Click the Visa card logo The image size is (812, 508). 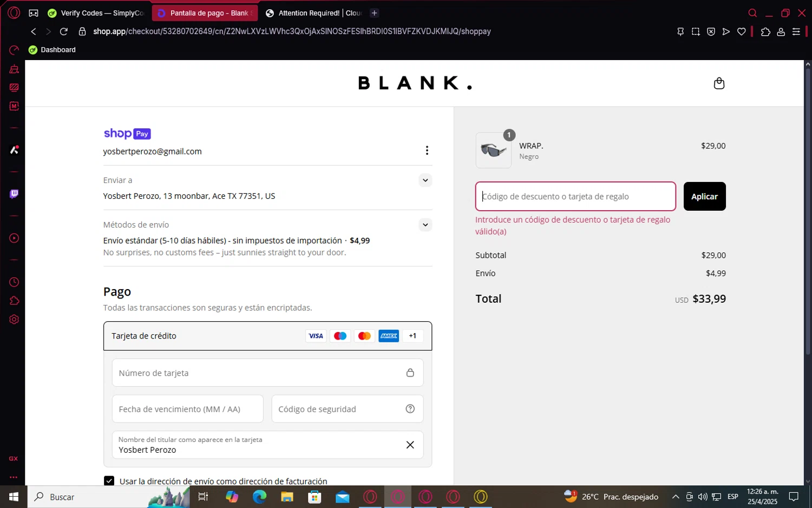click(316, 336)
